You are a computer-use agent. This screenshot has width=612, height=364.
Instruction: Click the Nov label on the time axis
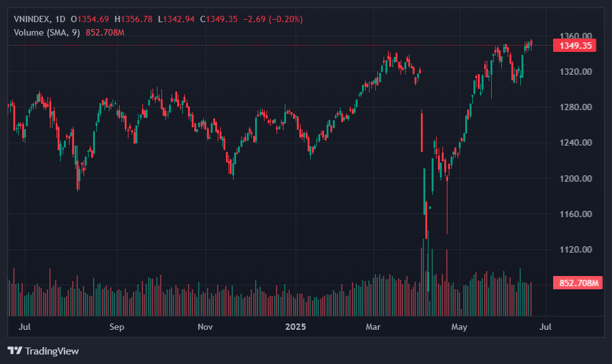(x=205, y=327)
